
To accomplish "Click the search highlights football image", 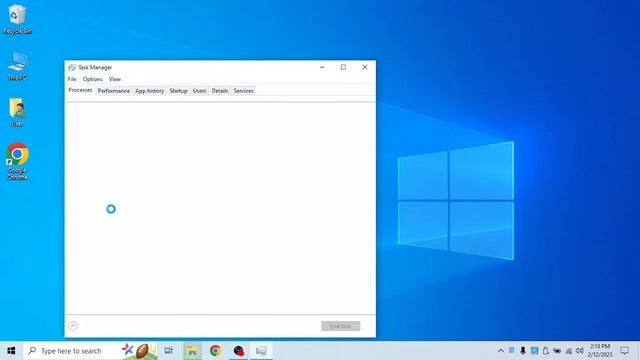I will click(x=140, y=351).
